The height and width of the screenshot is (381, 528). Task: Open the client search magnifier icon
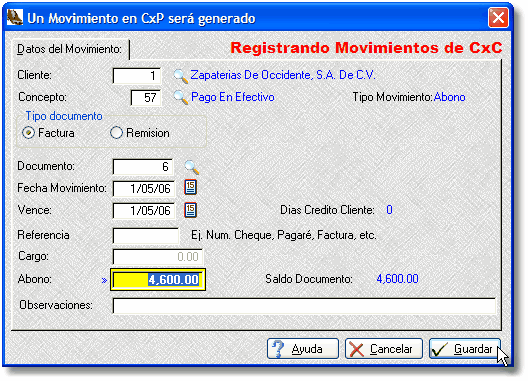tap(181, 76)
